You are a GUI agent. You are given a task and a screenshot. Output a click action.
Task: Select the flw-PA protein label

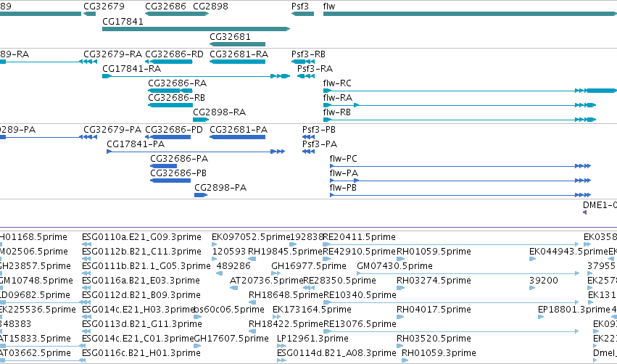(344, 173)
